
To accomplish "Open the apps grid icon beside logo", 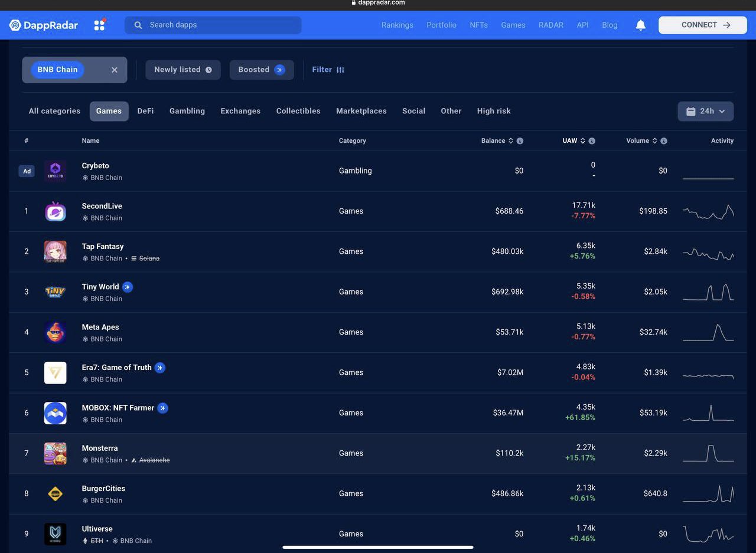I will coord(99,25).
